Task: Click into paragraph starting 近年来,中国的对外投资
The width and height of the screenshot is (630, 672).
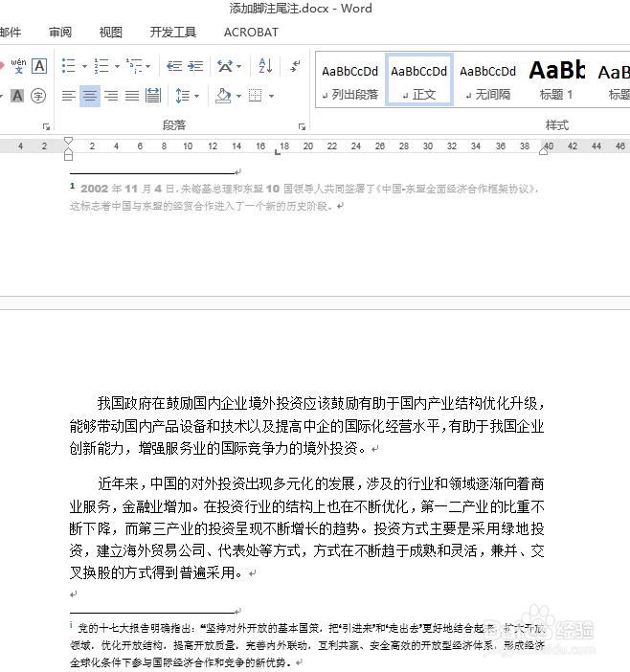Action: point(306,528)
